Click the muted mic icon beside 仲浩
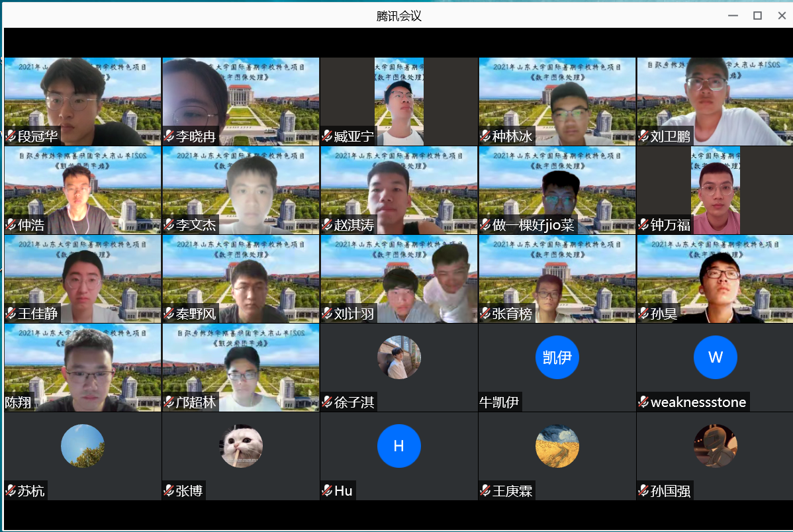This screenshot has width=793, height=532. tap(11, 225)
